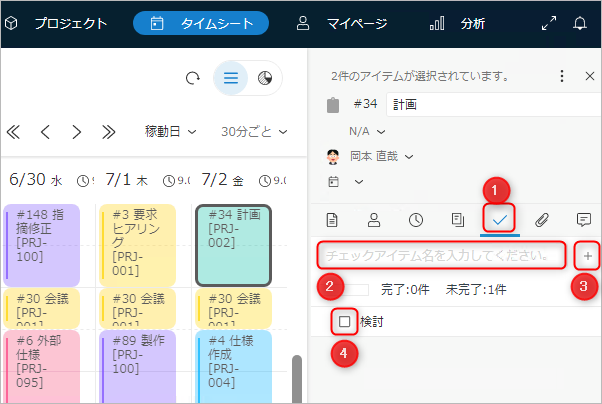
Task: Open the clock time-tracking tab
Action: [414, 219]
